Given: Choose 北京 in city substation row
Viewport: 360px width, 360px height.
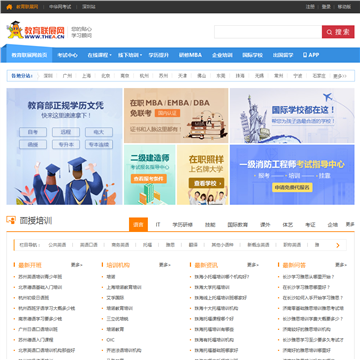Looking at the screenshot, I should (106, 76).
